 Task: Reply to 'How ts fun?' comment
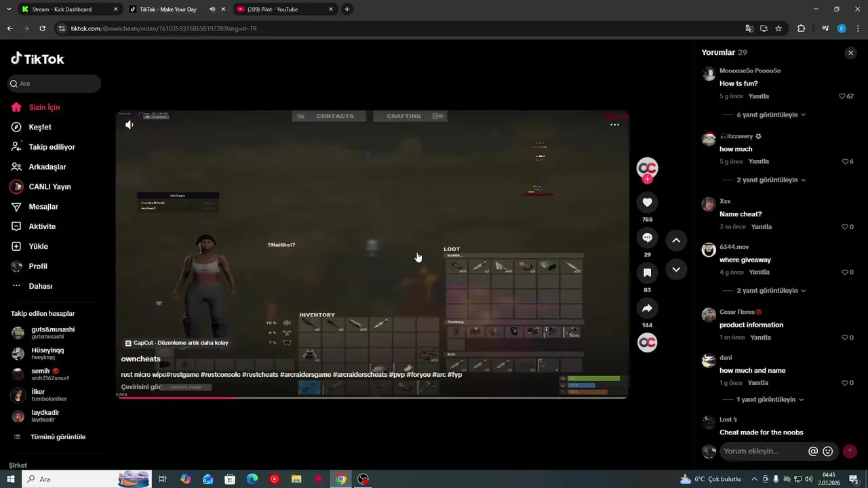point(758,96)
